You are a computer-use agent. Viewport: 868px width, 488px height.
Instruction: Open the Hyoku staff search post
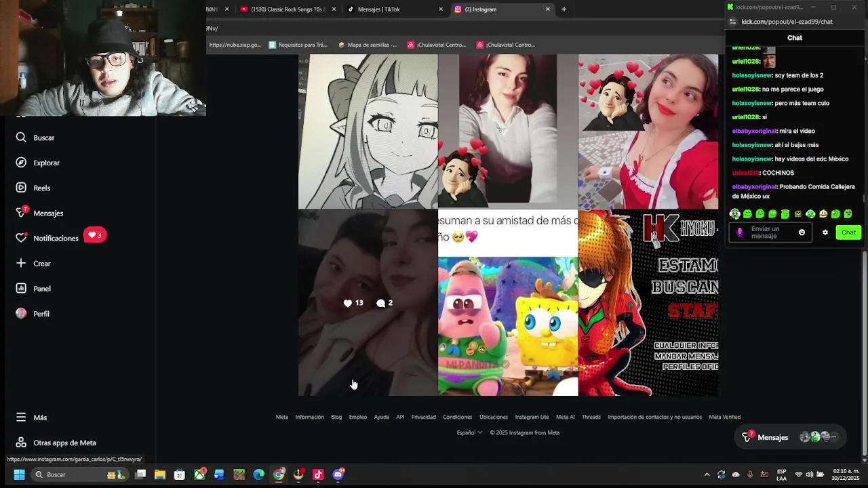(648, 303)
